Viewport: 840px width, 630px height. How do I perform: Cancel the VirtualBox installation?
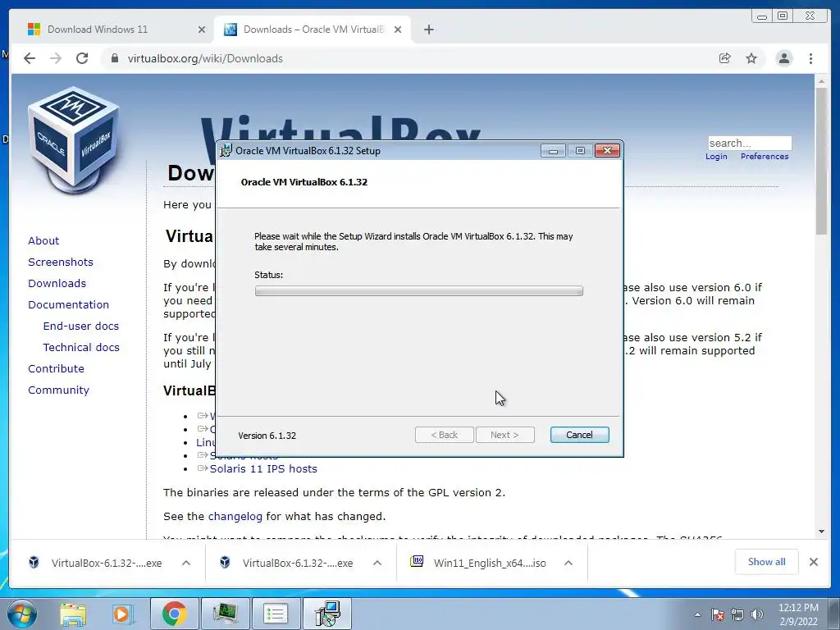tap(579, 435)
